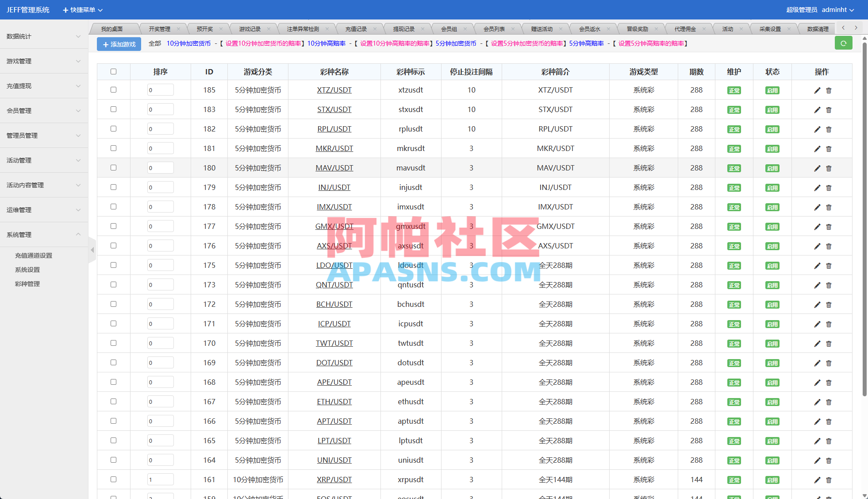Click the edit pencil icon for XTZ/USDT row

[x=817, y=90]
